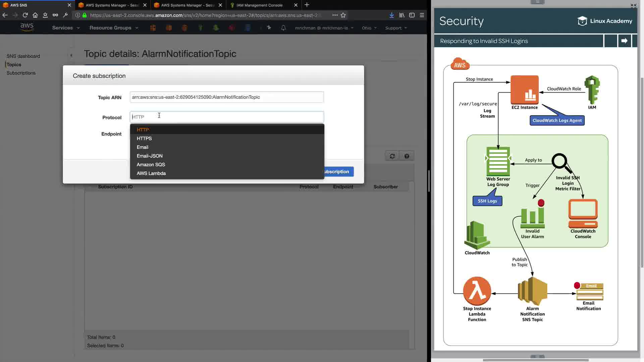The width and height of the screenshot is (644, 362).
Task: Open the Firefox downloads arrow icon
Action: coord(391,15)
